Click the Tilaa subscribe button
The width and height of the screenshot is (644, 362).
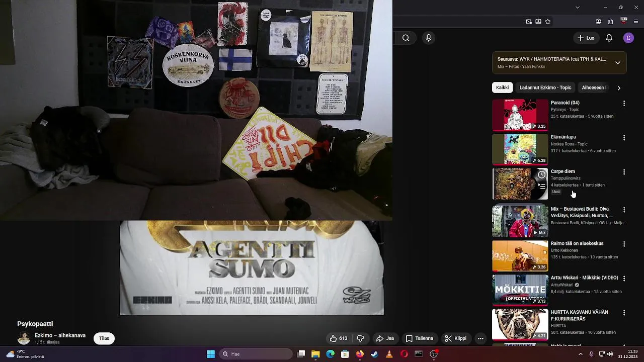(104, 338)
